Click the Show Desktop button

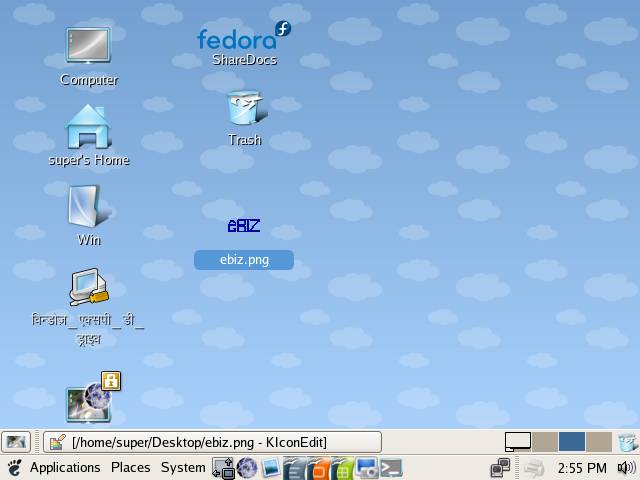click(16, 442)
